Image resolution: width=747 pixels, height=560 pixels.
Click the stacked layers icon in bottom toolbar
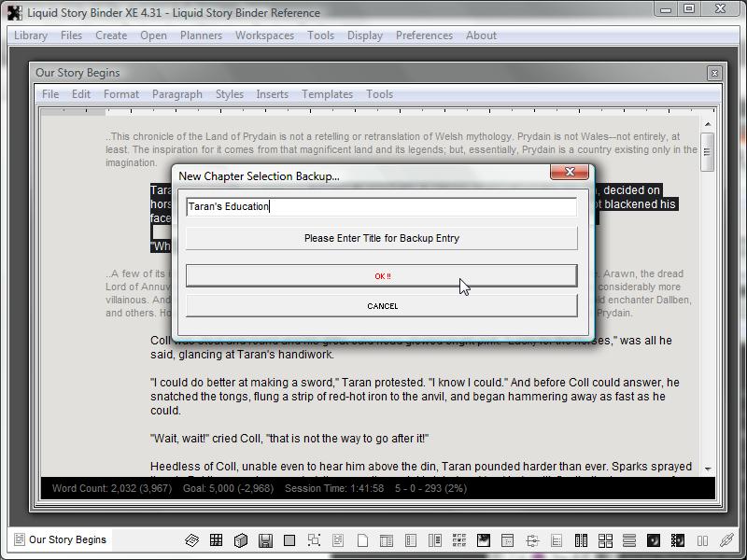[191, 540]
